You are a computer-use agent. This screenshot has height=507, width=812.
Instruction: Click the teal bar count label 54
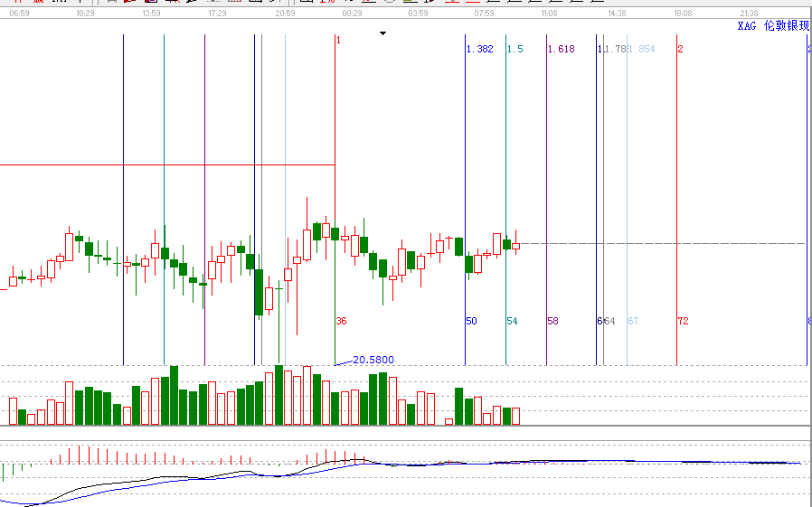tap(512, 321)
